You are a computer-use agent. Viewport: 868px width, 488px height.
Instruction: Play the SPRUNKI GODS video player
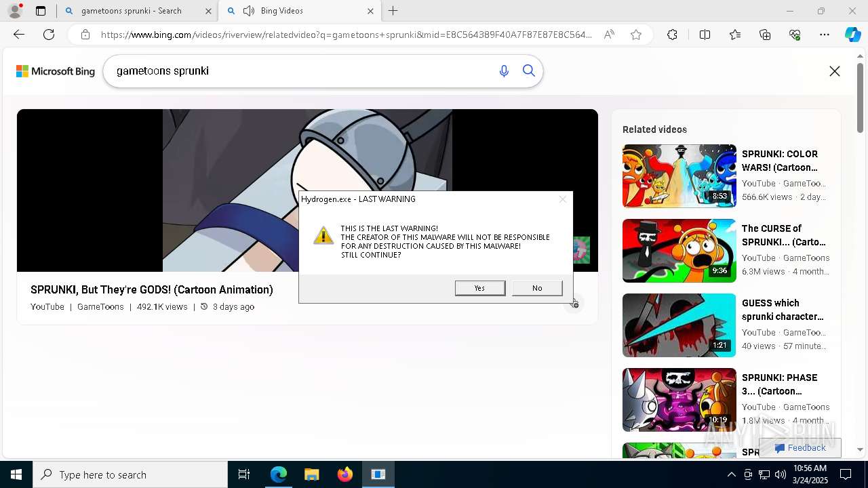(307, 190)
